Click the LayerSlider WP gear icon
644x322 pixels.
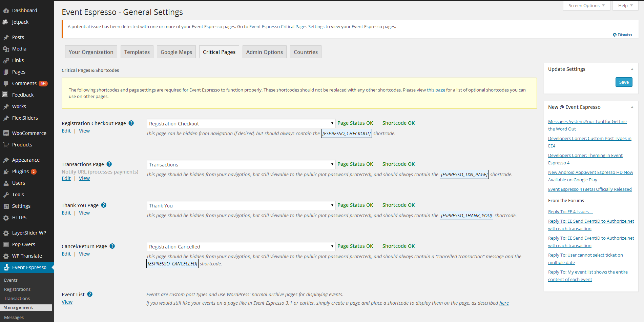pos(6,233)
